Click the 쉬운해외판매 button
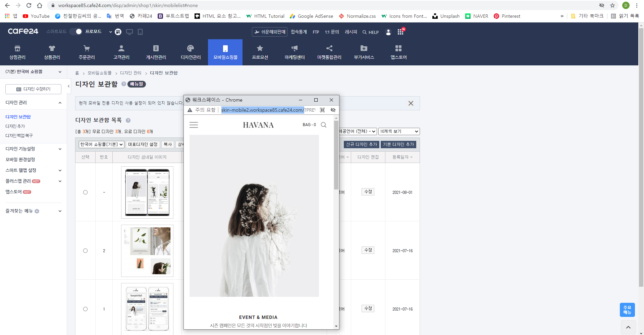This screenshot has width=644, height=335. pos(270,32)
